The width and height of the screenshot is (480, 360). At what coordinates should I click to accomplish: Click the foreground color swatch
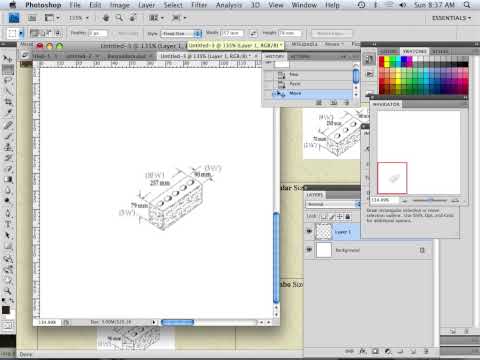point(6,310)
